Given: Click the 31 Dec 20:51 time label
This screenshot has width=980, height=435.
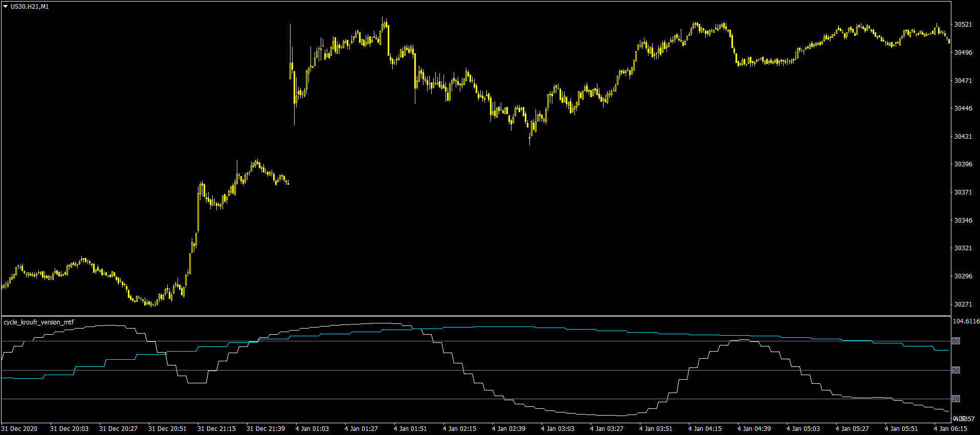Looking at the screenshot, I should pos(167,429).
